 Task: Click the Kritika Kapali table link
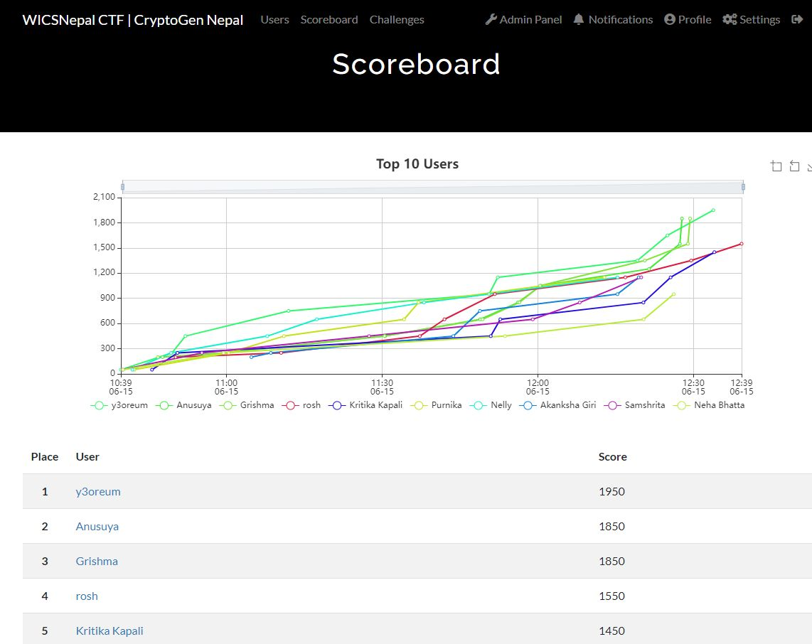(x=109, y=630)
